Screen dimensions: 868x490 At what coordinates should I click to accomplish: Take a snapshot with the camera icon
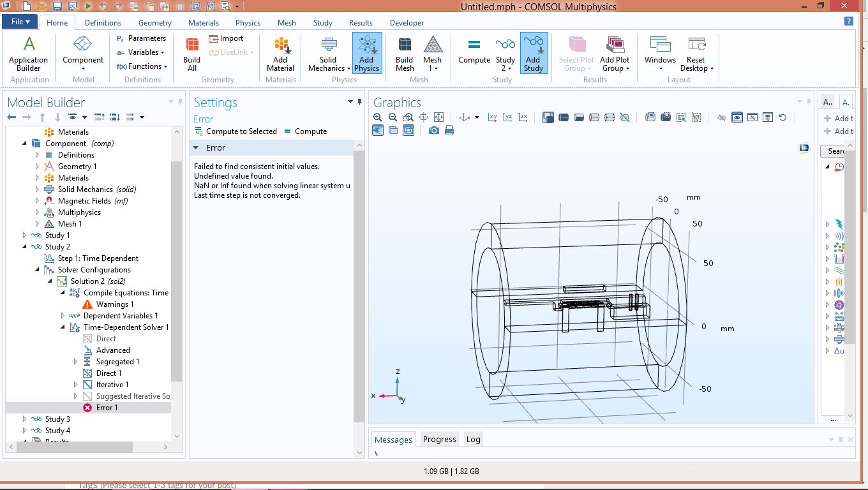pyautogui.click(x=434, y=130)
